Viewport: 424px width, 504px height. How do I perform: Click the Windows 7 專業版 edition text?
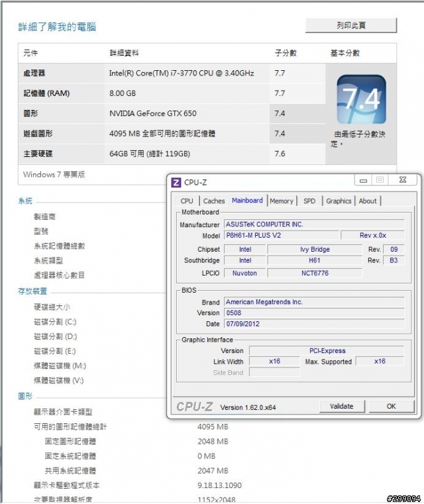(x=54, y=175)
